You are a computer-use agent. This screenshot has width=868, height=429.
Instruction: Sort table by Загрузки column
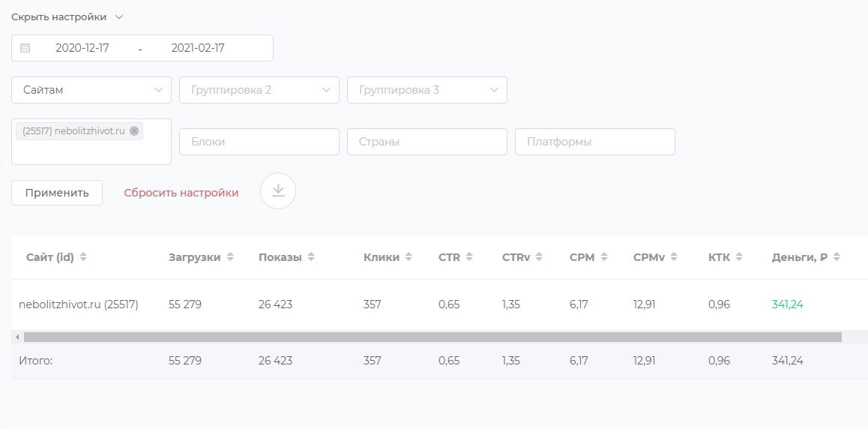(x=230, y=257)
